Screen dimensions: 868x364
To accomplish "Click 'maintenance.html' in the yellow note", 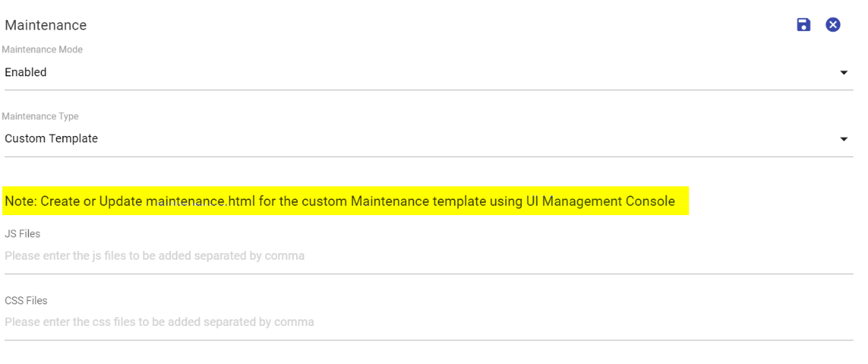I will point(200,201).
